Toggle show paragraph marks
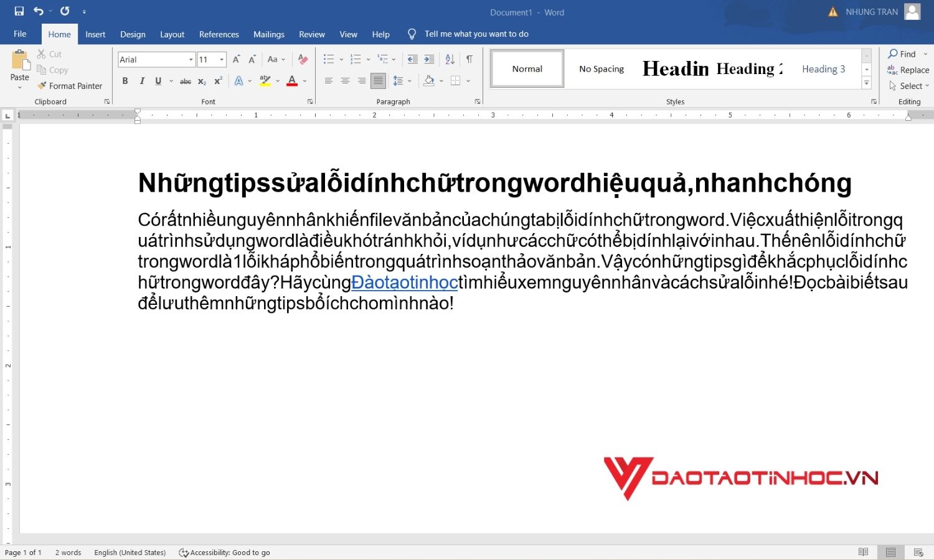The image size is (934, 560). pyautogui.click(x=469, y=58)
